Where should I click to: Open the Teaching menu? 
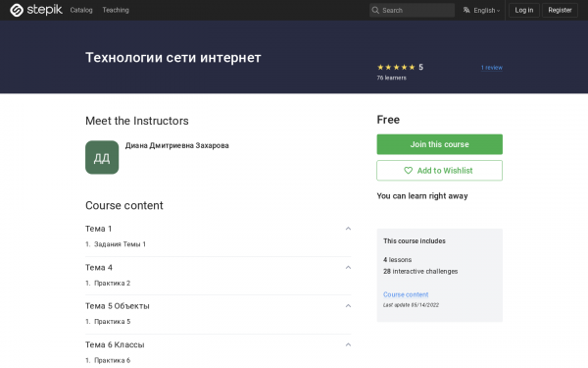click(x=116, y=10)
